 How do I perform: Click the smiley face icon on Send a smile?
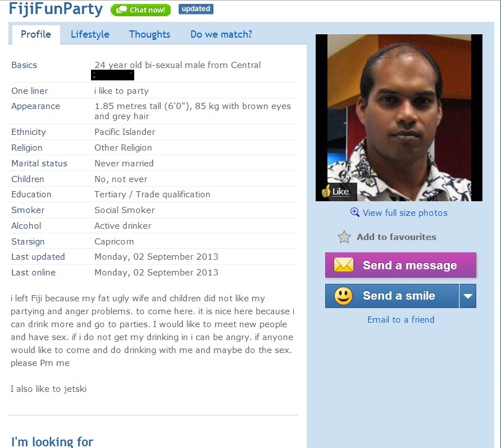343,296
